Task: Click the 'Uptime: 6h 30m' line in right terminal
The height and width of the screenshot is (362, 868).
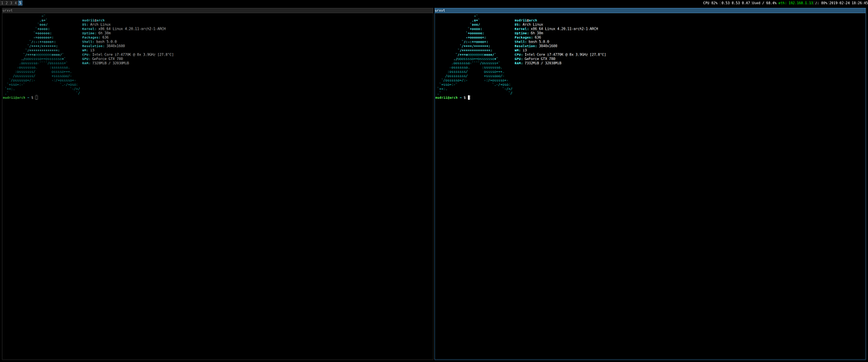Action: point(529,33)
